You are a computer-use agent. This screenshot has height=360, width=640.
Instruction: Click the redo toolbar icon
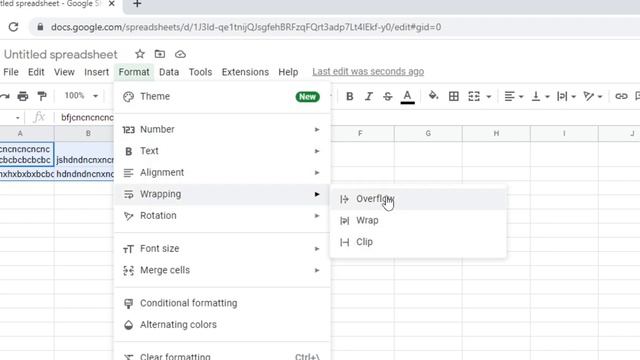tap(5, 96)
